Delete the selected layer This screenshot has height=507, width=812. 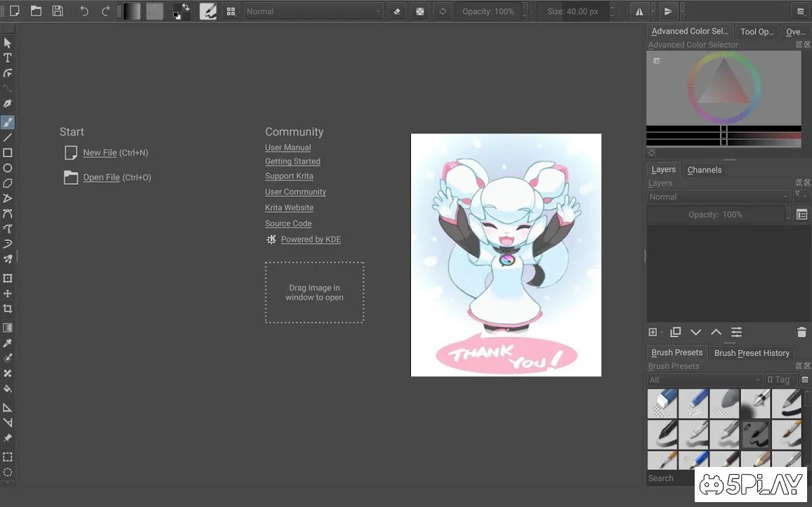tap(803, 331)
